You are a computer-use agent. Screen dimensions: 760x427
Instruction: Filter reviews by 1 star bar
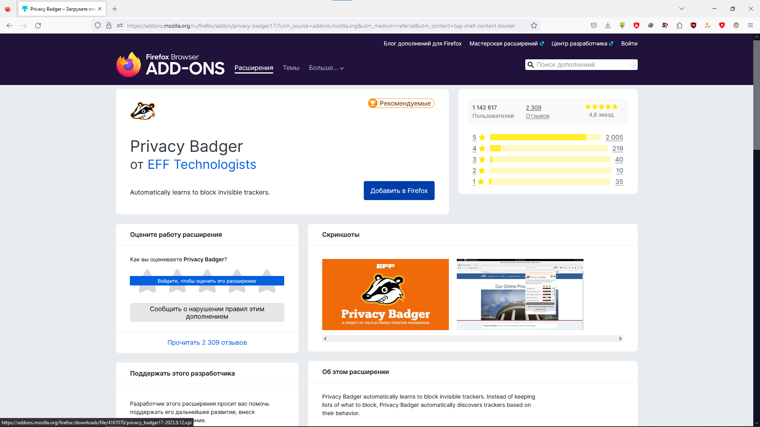click(x=550, y=182)
